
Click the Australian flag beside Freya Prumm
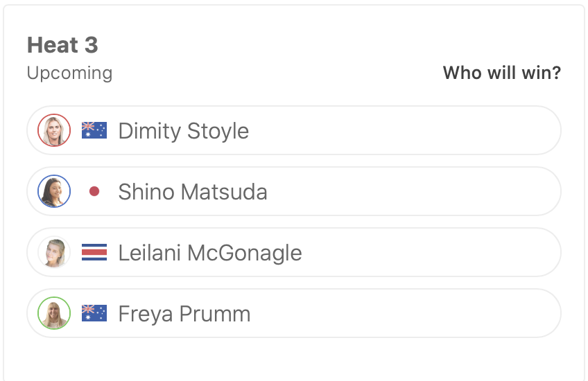94,313
